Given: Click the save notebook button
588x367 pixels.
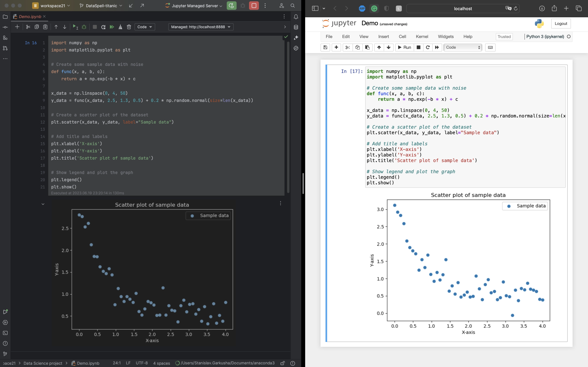Looking at the screenshot, I should [x=325, y=47].
